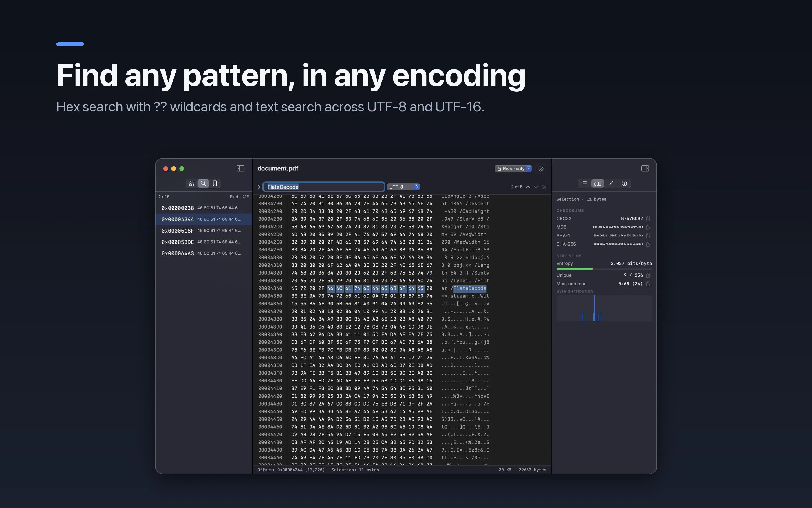Open the settings gear icon

coord(540,169)
